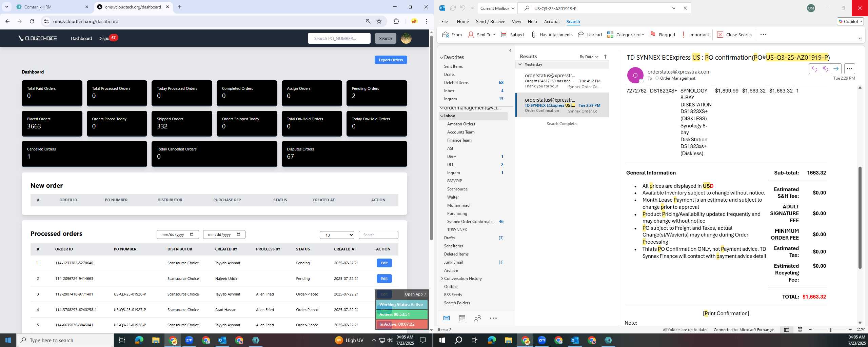Reload the OMS dashboard page
Viewport: 868px width, 347px height.
pyautogui.click(x=32, y=21)
